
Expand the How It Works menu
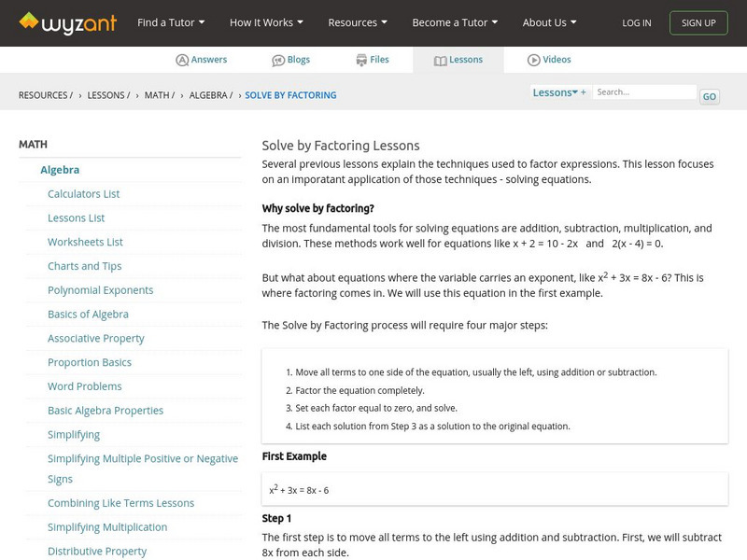[267, 22]
